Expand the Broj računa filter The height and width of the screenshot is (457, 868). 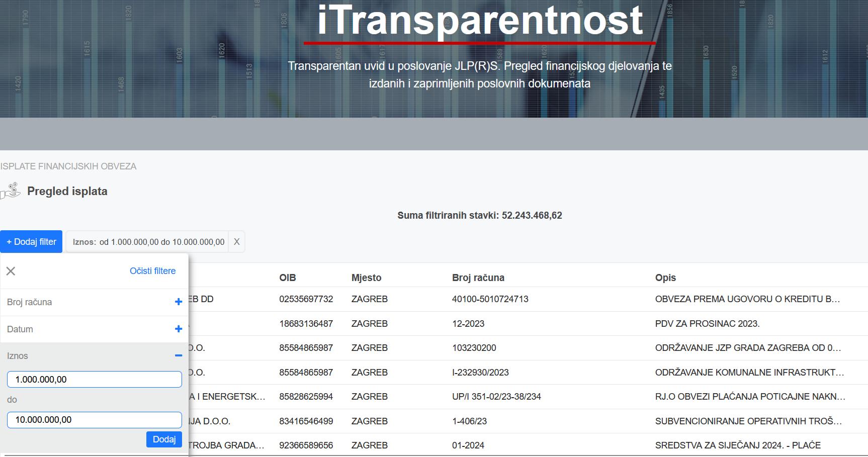(178, 302)
